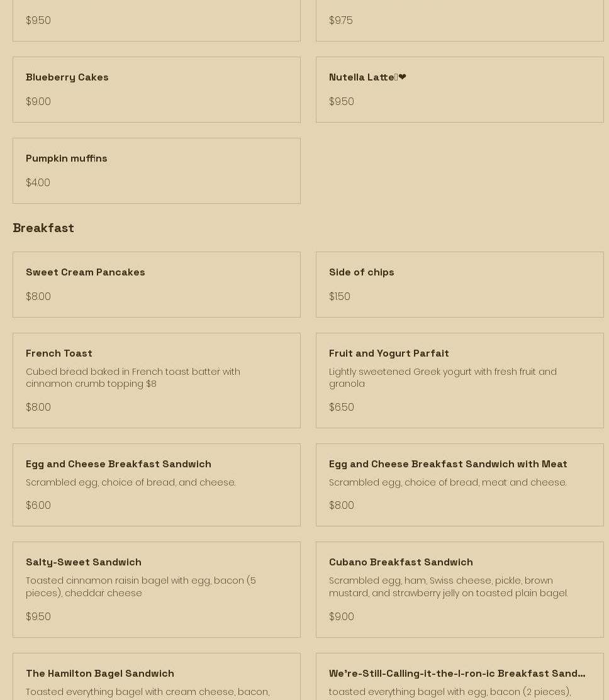
Task: Select the Salty-Sweet Sandwich item
Action: pos(84,562)
